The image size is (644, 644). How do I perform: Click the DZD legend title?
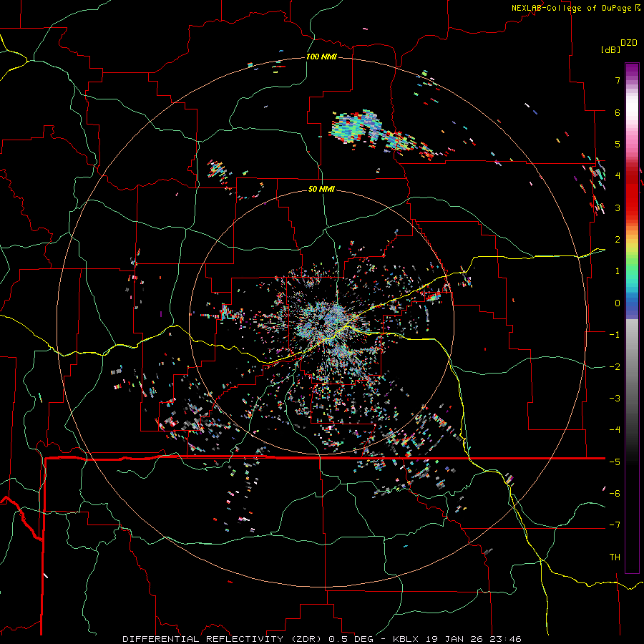(629, 43)
